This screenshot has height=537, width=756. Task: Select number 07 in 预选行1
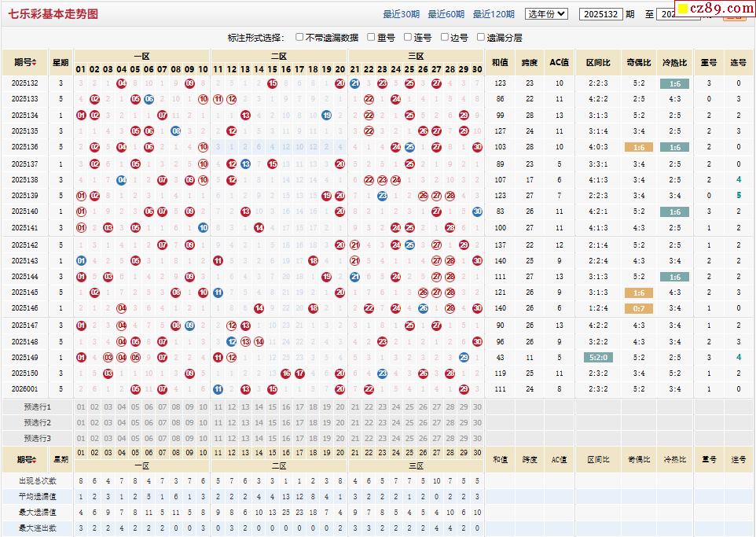point(162,407)
